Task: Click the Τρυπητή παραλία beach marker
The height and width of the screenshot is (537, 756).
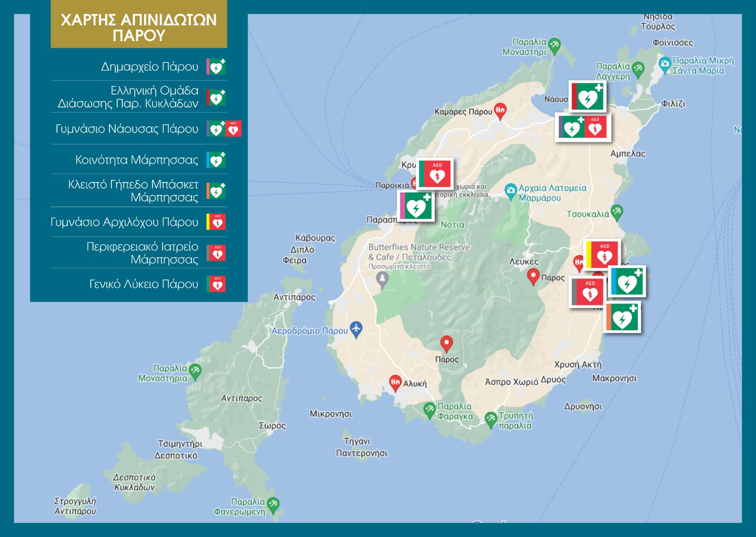Action: tap(490, 418)
